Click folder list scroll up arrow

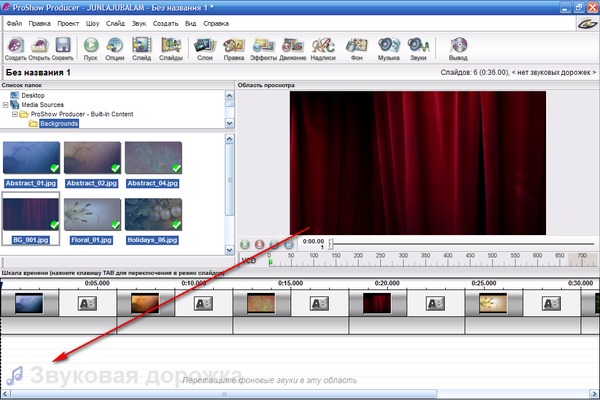(229, 95)
